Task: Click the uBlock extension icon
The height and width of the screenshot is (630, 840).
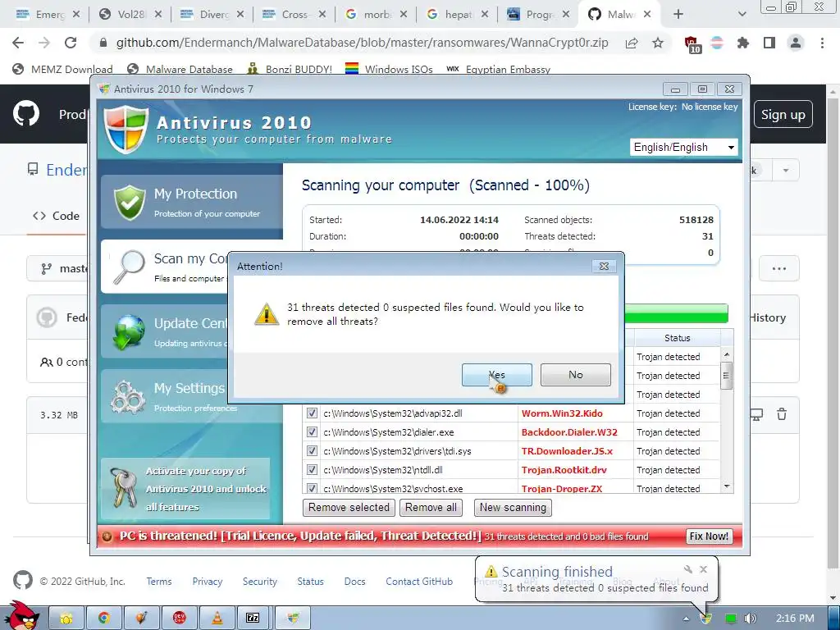Action: (x=692, y=44)
